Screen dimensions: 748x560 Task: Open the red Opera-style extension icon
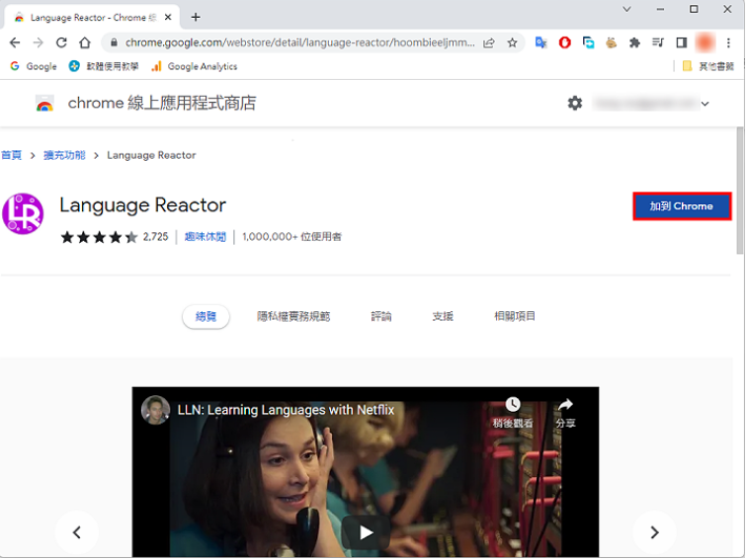coord(565,42)
